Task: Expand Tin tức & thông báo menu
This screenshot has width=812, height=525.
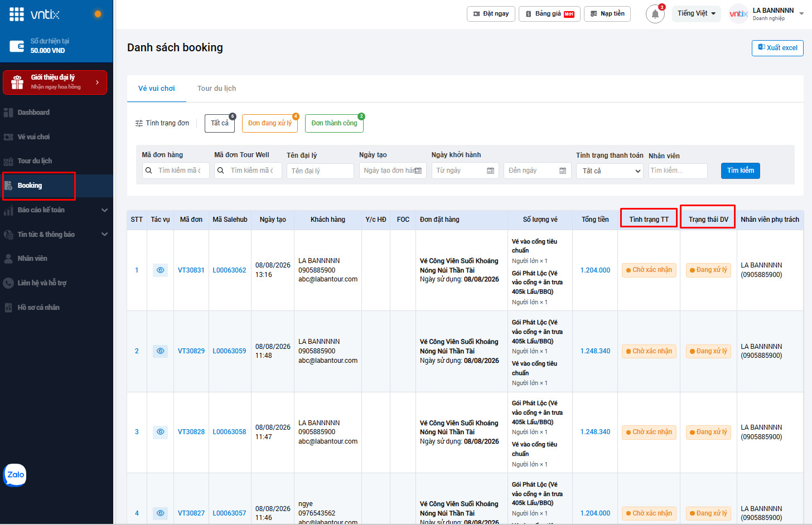Action: pyautogui.click(x=104, y=235)
